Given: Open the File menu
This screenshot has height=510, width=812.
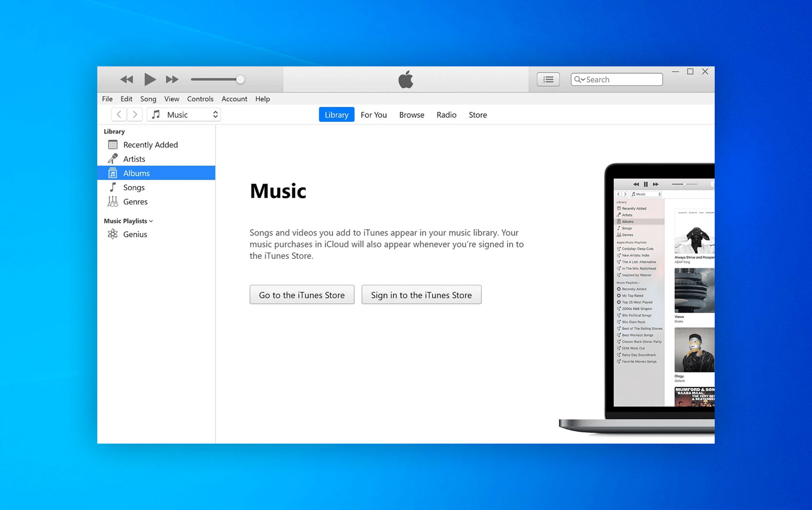Looking at the screenshot, I should [x=107, y=99].
